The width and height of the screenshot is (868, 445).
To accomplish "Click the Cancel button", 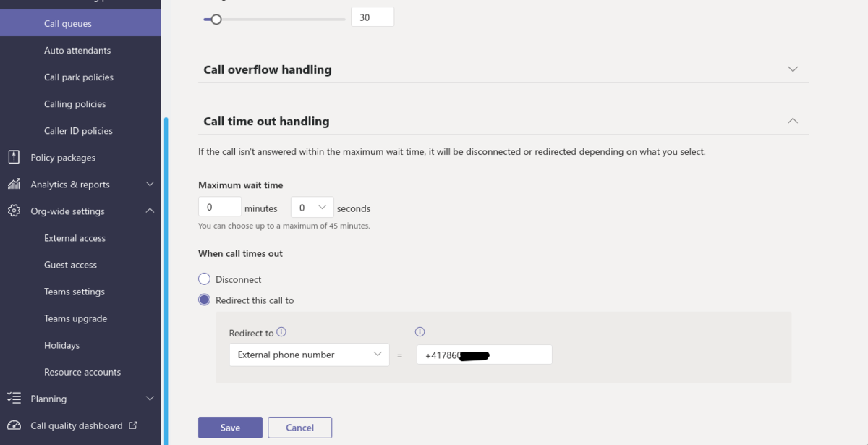I will click(299, 427).
